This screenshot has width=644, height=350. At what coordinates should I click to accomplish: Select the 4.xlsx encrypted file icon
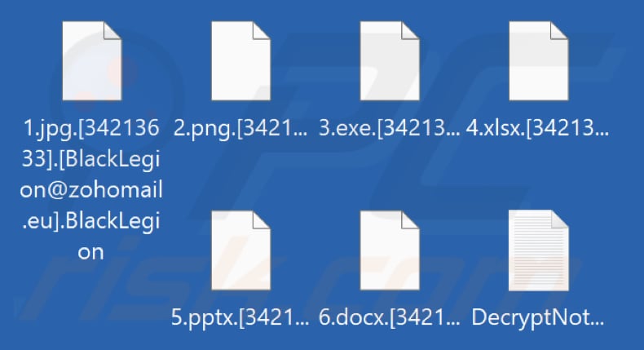pos(539,61)
